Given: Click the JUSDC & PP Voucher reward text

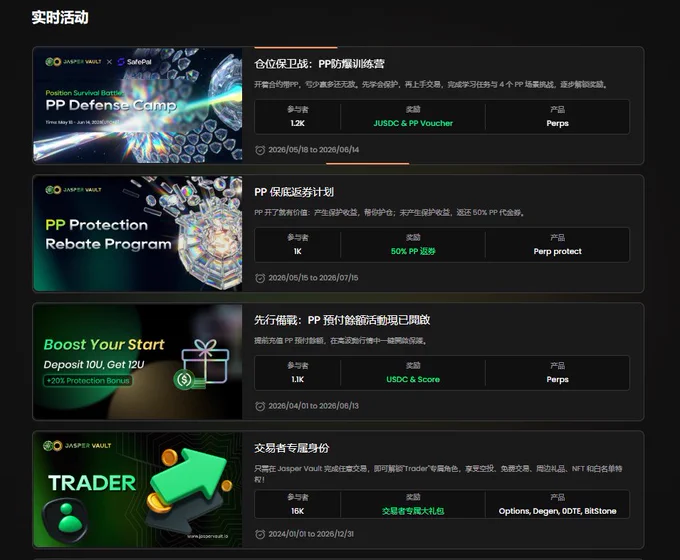Looking at the screenshot, I should pos(413,123).
